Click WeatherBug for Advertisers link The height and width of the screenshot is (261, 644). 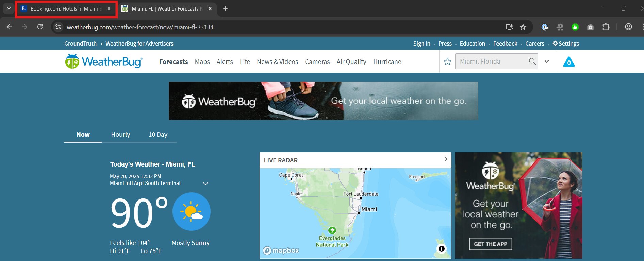[x=139, y=43]
